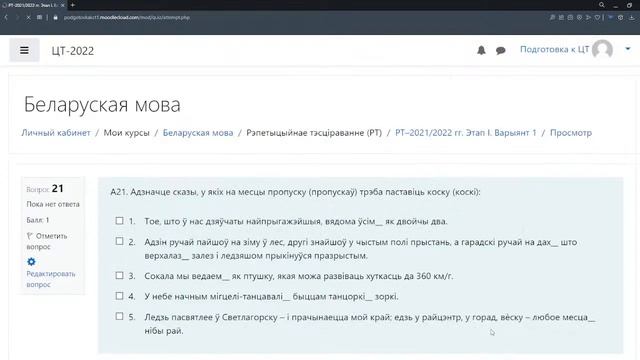Click the Мои курсы breadcrumb text

point(127,133)
